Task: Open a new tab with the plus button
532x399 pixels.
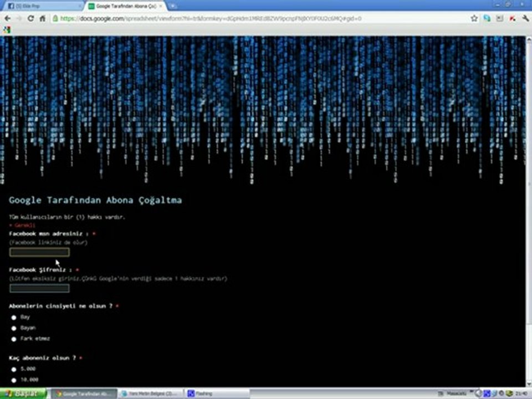Action: 173,6
